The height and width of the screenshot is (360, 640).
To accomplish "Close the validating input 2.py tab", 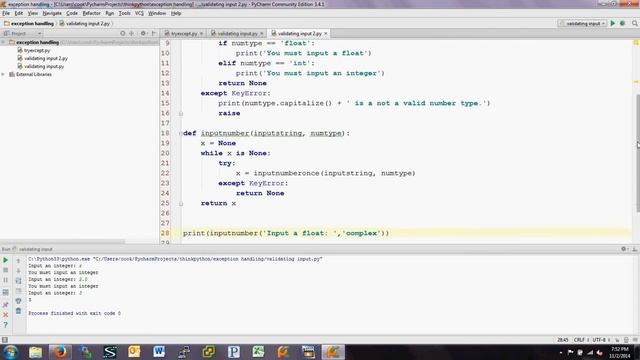I will (x=326, y=33).
